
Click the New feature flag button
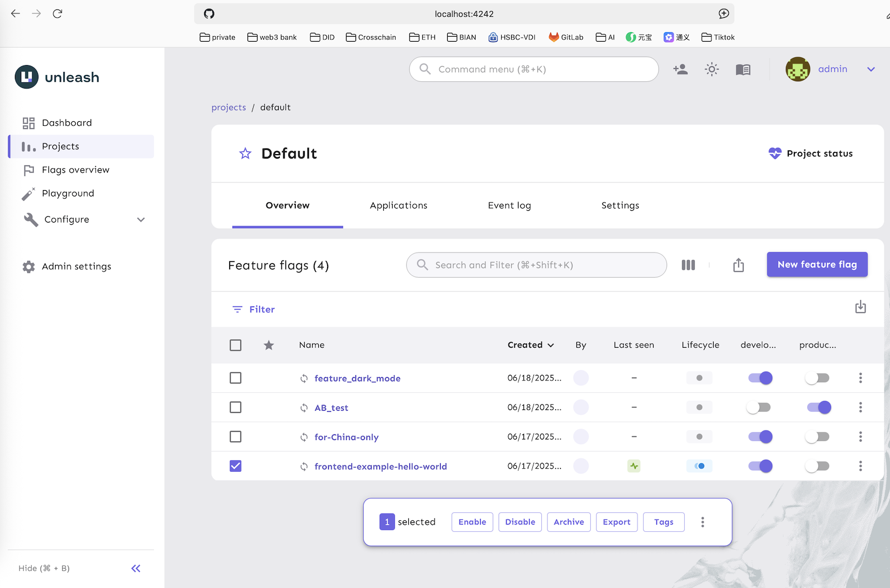tap(817, 265)
